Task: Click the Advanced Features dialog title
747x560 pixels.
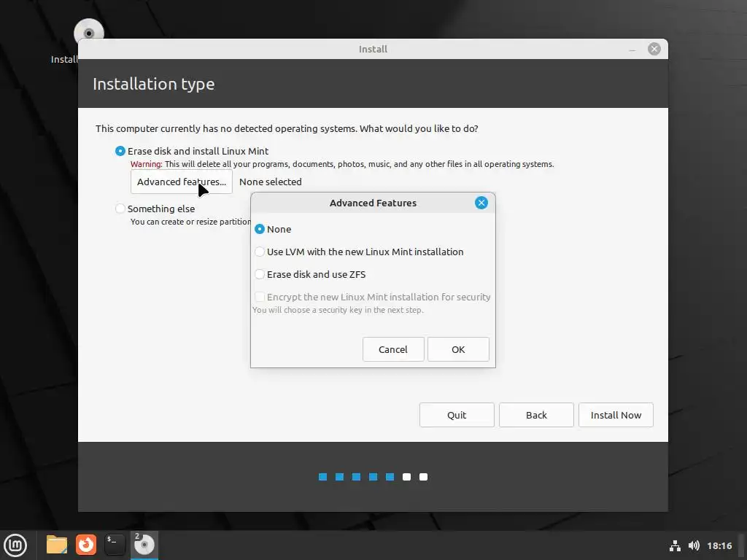Action: 373,203
